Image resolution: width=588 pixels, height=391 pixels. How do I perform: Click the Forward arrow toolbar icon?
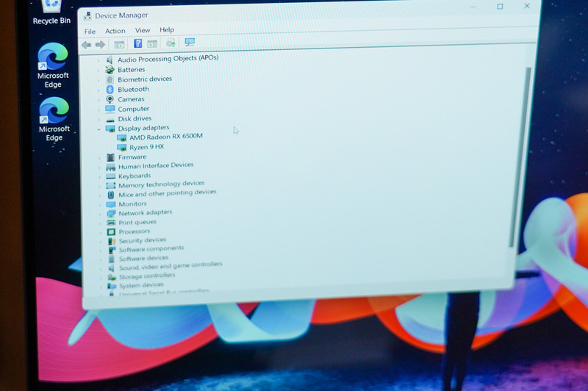click(100, 45)
